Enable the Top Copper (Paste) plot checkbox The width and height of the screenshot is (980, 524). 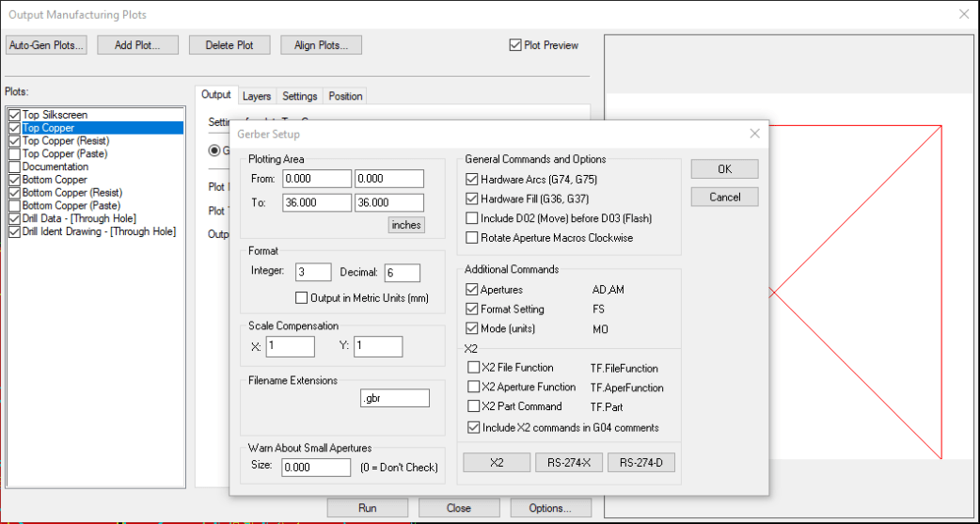point(15,154)
